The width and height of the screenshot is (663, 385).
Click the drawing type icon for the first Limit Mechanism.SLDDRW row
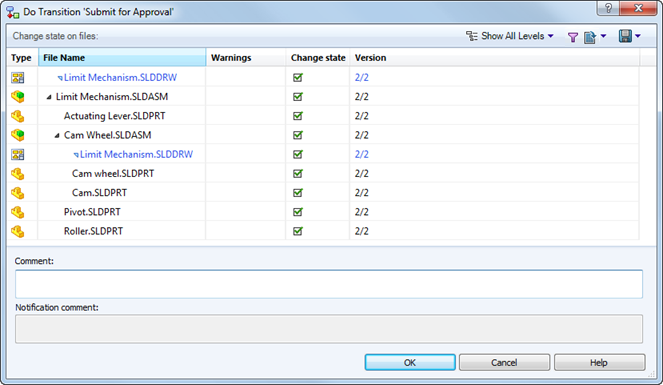[x=18, y=78]
